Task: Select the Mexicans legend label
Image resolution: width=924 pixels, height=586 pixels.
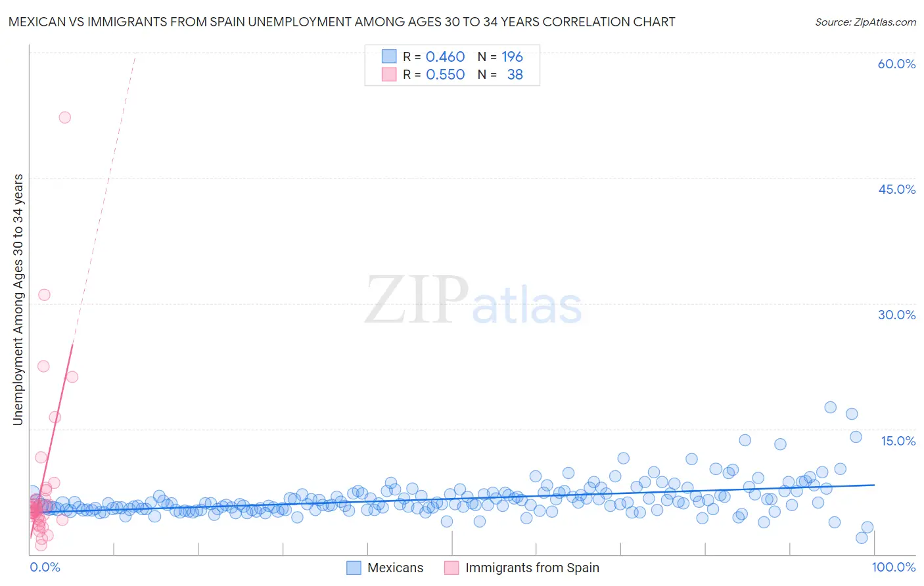Action: pos(396,568)
